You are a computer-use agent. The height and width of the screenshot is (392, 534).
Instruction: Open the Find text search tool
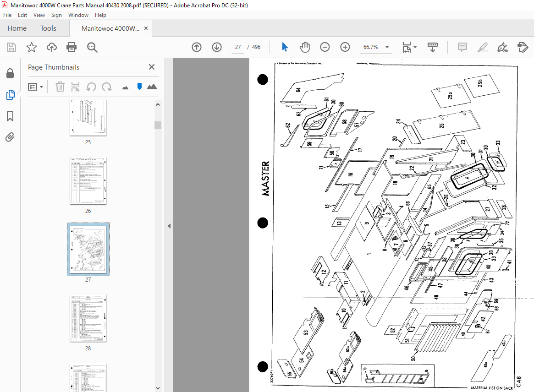tap(92, 47)
